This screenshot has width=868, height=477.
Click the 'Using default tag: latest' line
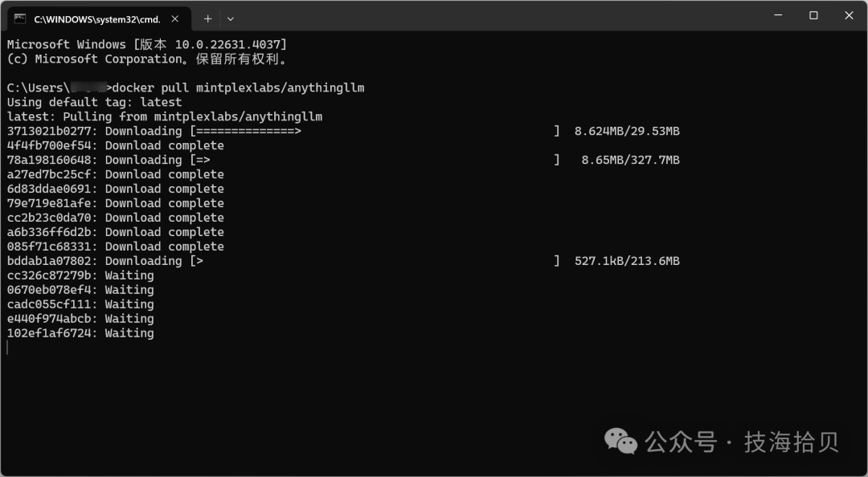click(94, 102)
